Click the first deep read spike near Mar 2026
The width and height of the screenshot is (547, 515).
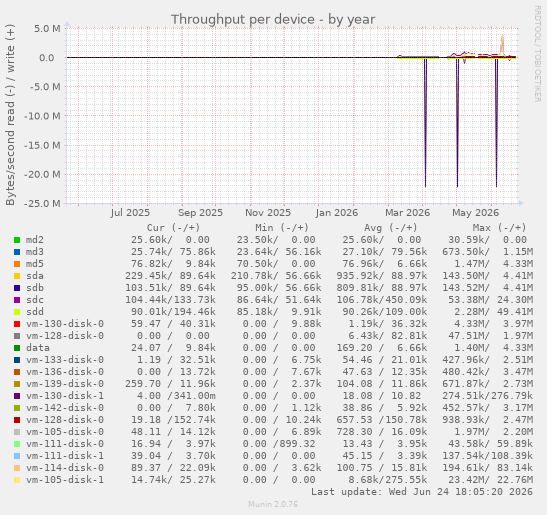coord(425,122)
